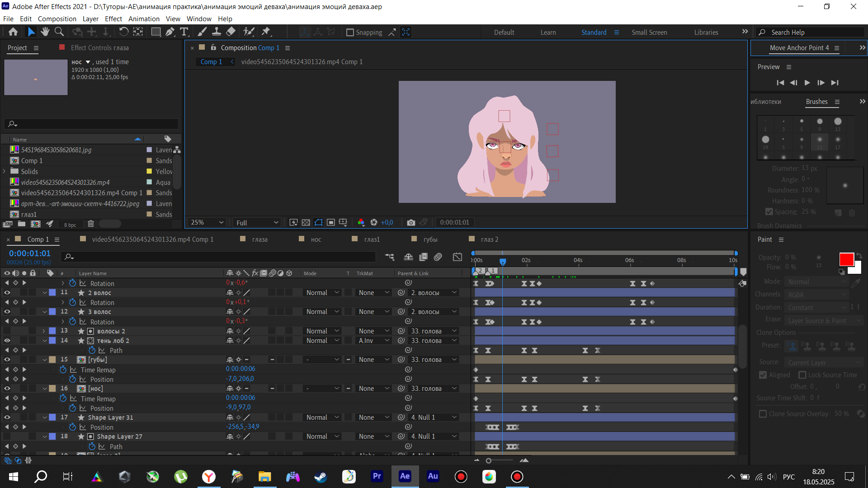Expand the Solids folder
Viewport: 868px width, 488px height.
[5, 171]
